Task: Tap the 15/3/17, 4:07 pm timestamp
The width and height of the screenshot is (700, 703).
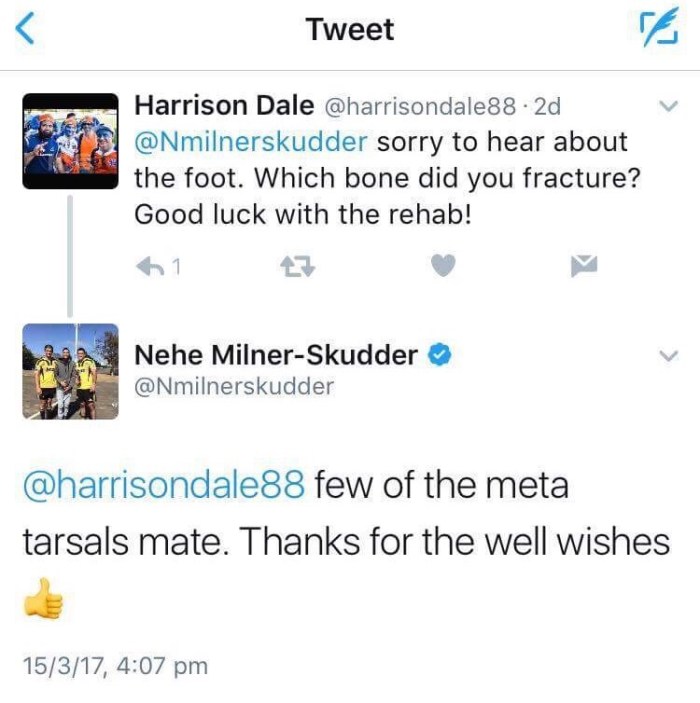Action: pyautogui.click(x=114, y=665)
